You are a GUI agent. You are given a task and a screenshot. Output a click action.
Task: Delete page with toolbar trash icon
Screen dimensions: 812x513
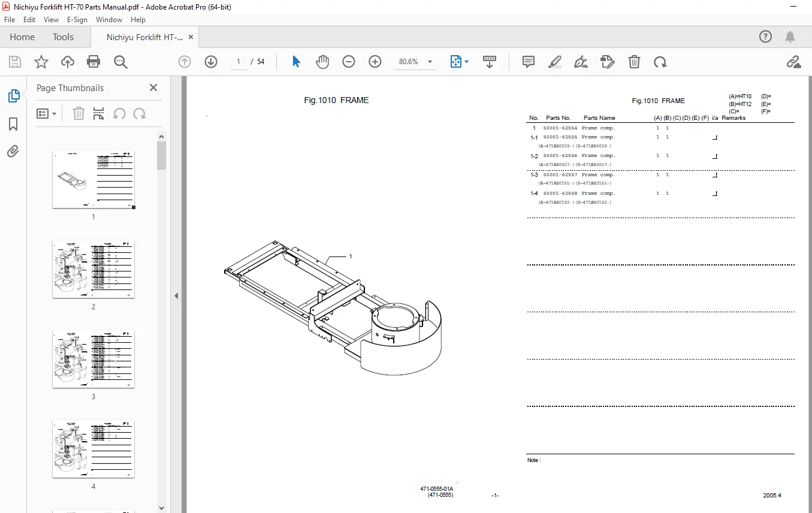click(x=634, y=62)
